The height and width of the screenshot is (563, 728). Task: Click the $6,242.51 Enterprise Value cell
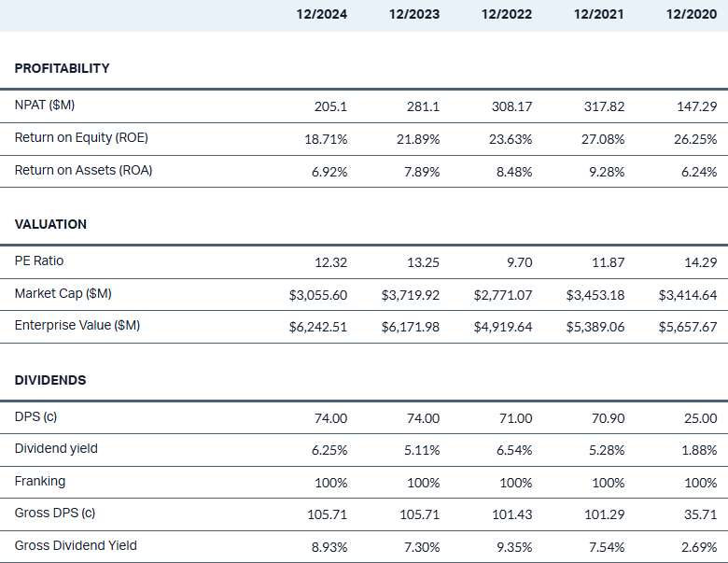[318, 327]
